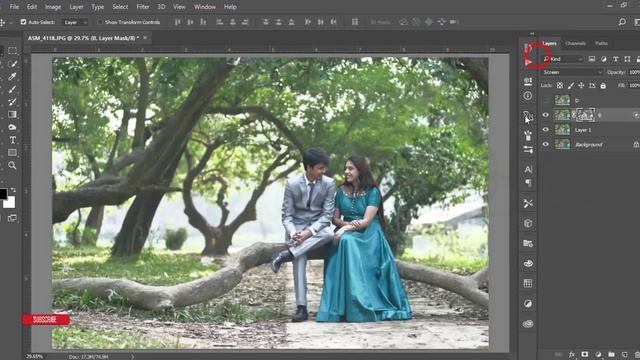Screen dimensions: 640x360
Task: Hide the selected masked layer's eye
Action: 546,115
